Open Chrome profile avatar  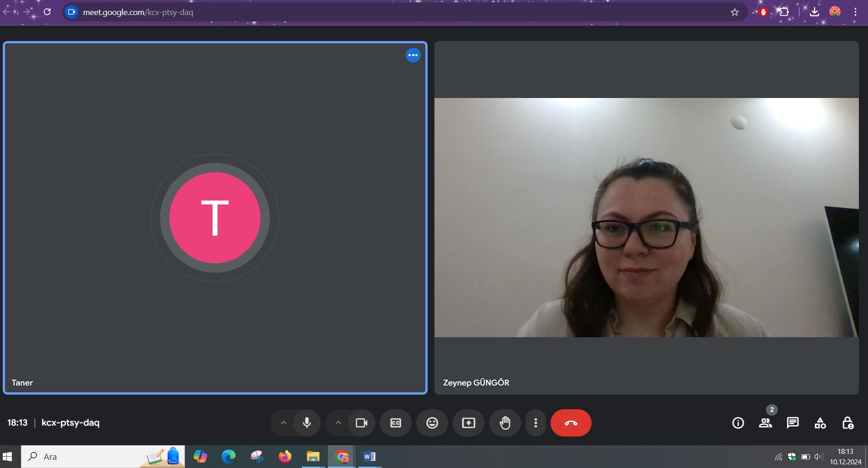pyautogui.click(x=835, y=12)
